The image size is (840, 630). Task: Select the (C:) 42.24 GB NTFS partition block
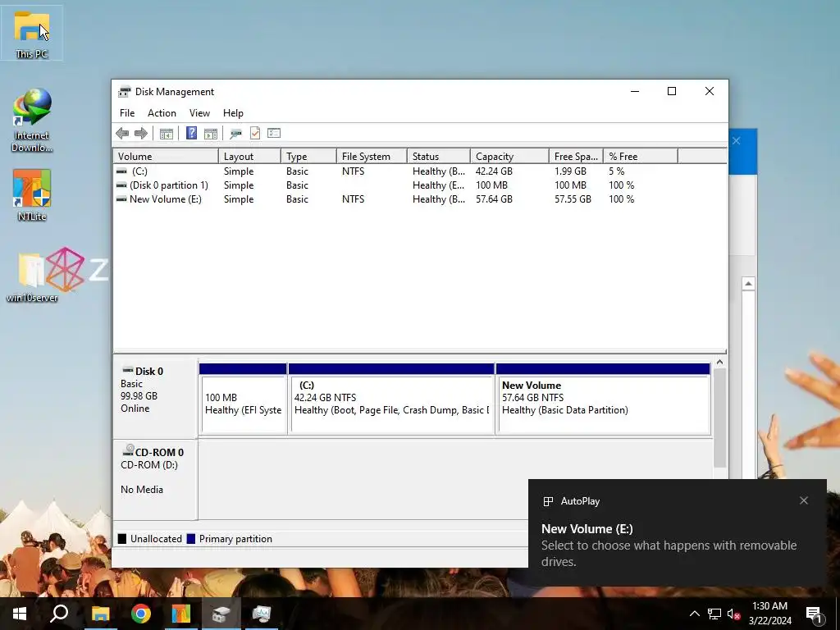click(x=391, y=399)
